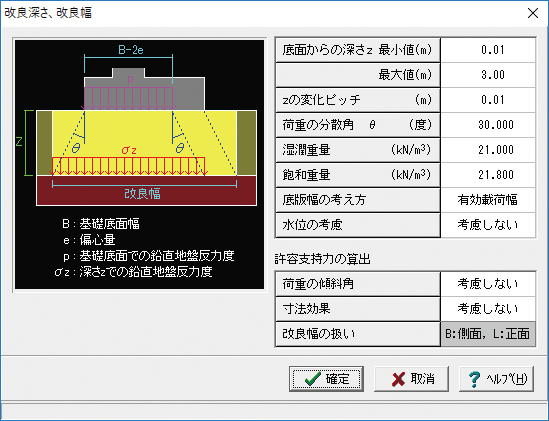Open the 底版幅の考え方 option 有効載荷幅

[488, 200]
